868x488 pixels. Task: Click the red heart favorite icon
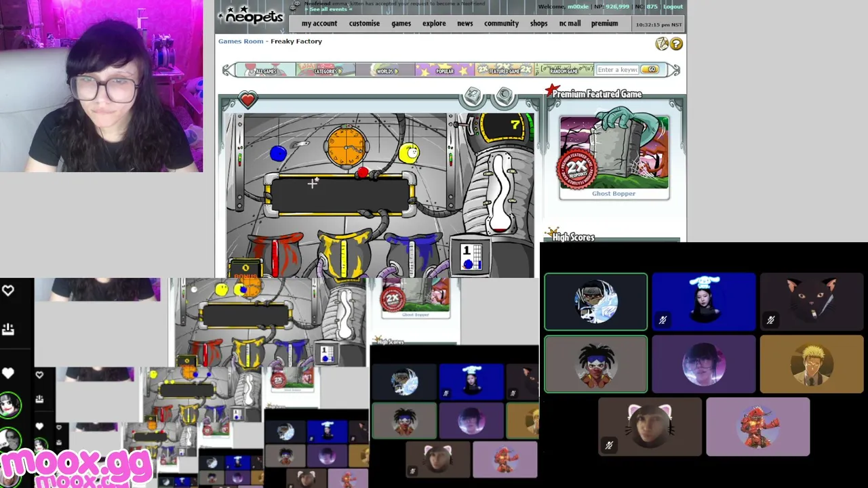pyautogui.click(x=248, y=100)
